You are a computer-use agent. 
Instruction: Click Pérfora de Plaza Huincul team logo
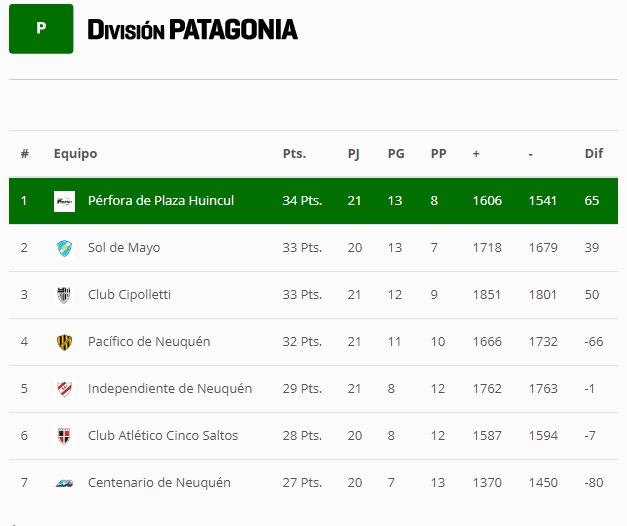tap(64, 201)
